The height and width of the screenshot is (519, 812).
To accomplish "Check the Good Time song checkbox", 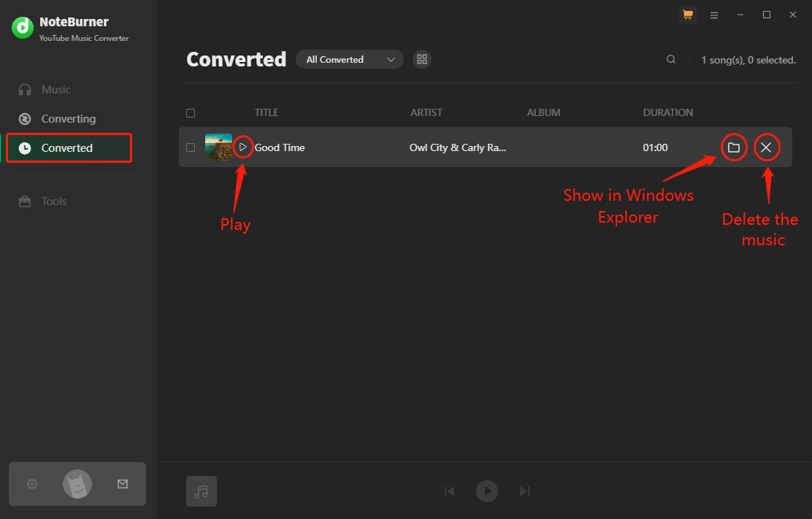I will pyautogui.click(x=191, y=147).
